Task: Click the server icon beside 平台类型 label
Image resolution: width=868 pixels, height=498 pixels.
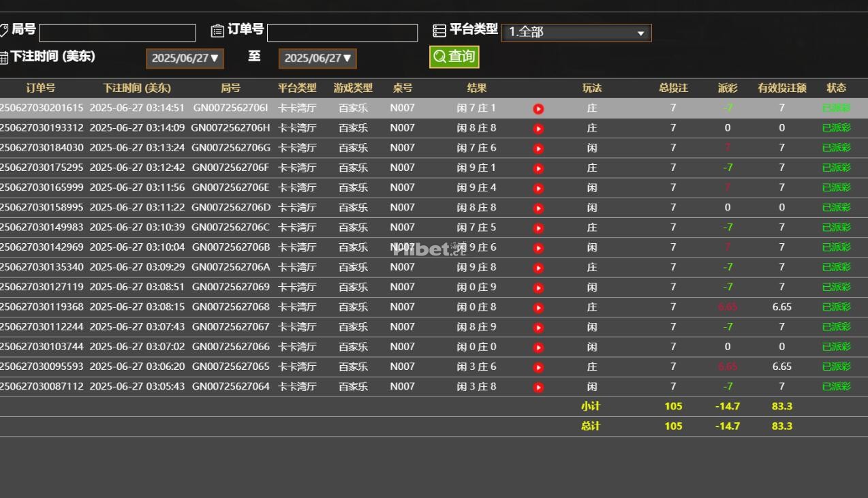Action: (x=439, y=30)
